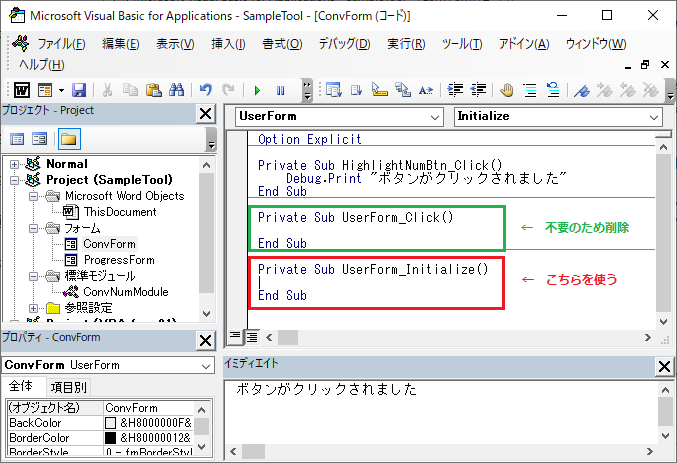Viewport: 677px width, 463px height.
Task: Click the Uncomment Block icon
Action: (x=553, y=90)
